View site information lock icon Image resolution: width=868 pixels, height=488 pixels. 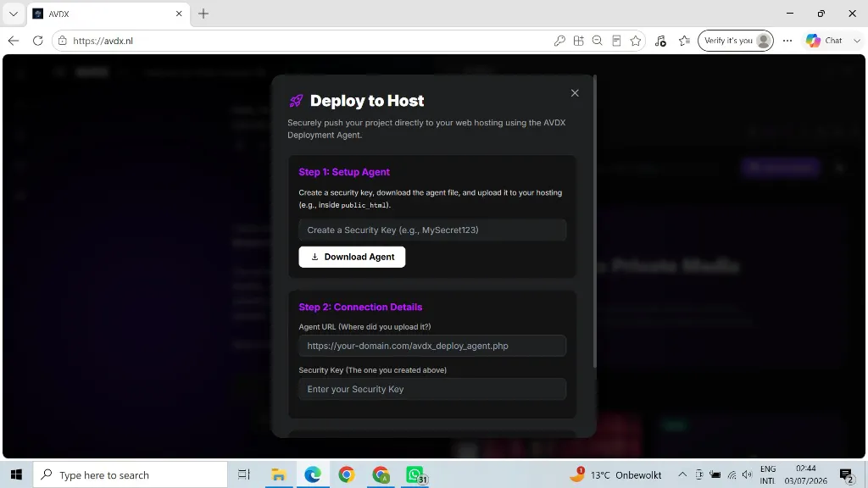click(63, 41)
